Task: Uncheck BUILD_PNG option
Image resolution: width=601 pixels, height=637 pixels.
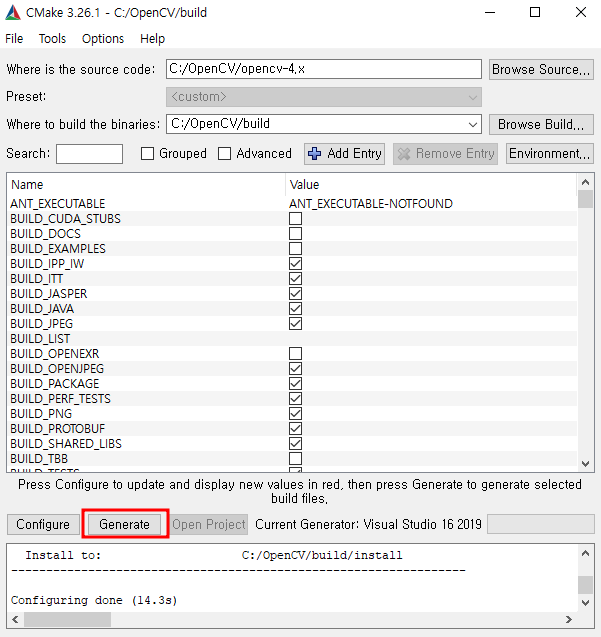Action: pyautogui.click(x=295, y=414)
